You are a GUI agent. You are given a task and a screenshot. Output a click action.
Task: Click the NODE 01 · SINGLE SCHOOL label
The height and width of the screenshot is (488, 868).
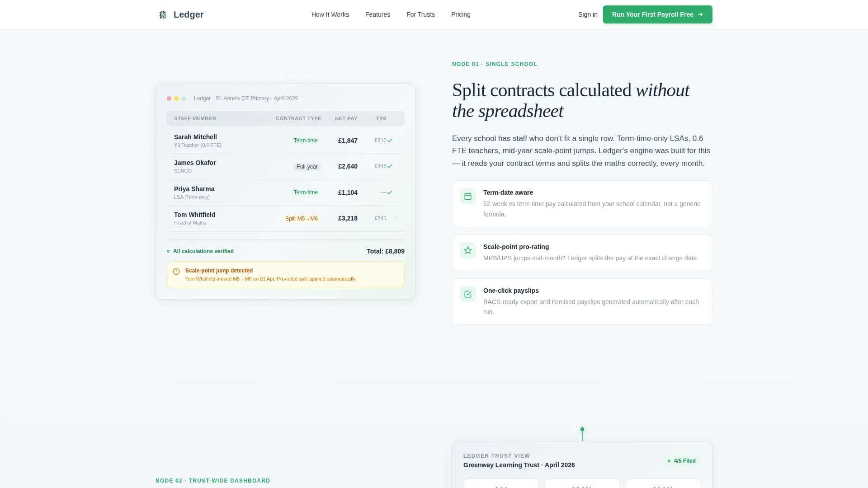tap(495, 64)
